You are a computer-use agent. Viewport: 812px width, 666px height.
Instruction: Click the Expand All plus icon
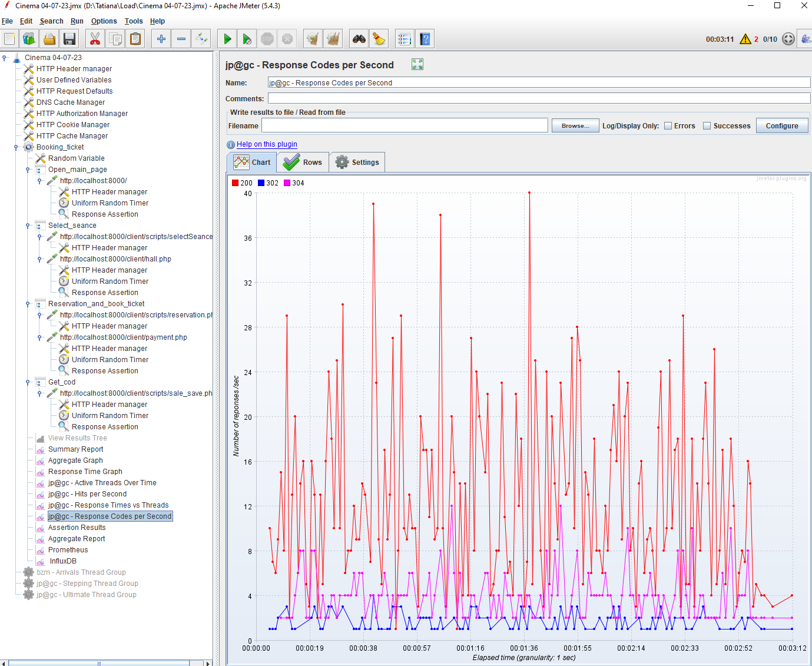pyautogui.click(x=161, y=39)
